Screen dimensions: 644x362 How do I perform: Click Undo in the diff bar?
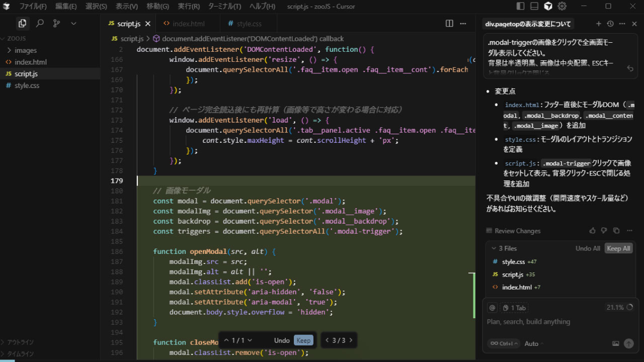pos(282,340)
